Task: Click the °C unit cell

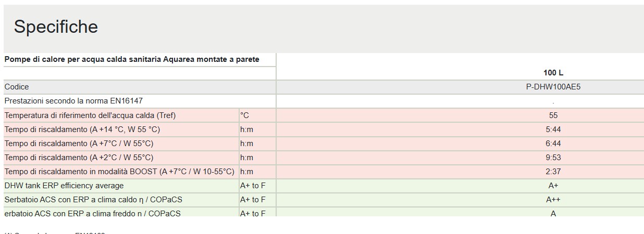Action: tap(245, 115)
